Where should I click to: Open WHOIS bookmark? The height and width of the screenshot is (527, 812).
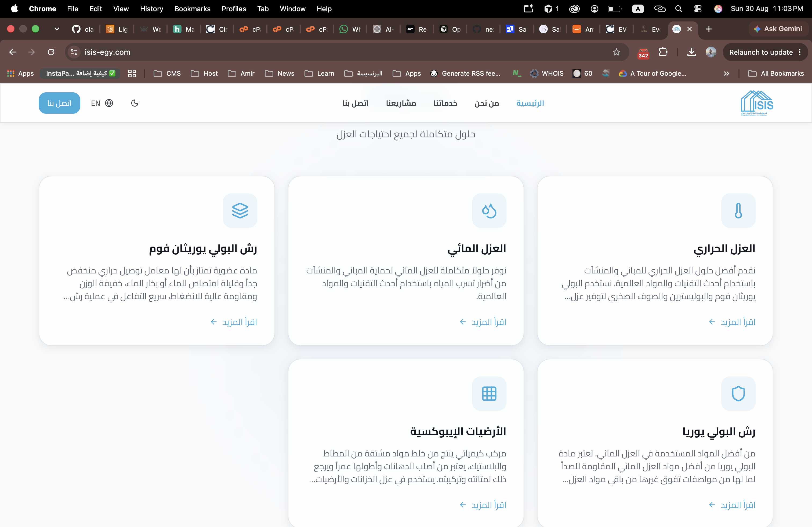pyautogui.click(x=547, y=73)
